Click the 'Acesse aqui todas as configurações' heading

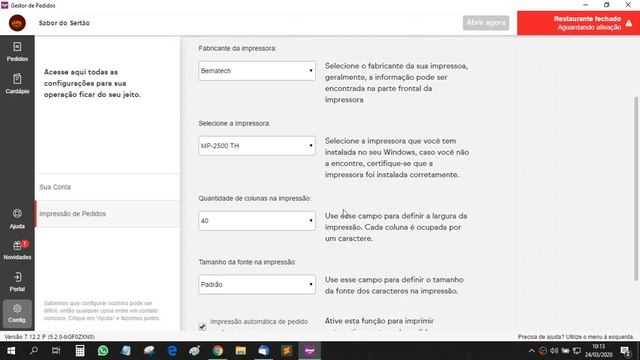point(92,83)
